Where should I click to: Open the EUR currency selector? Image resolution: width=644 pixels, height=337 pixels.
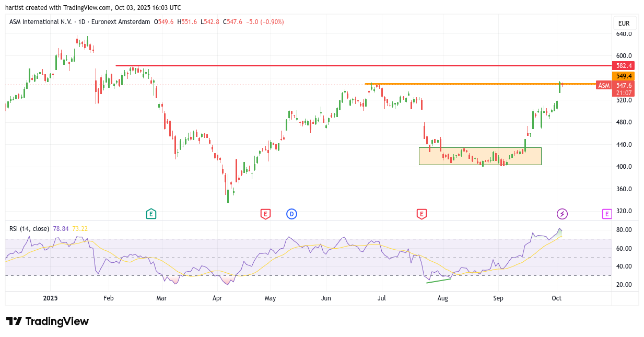pyautogui.click(x=624, y=24)
